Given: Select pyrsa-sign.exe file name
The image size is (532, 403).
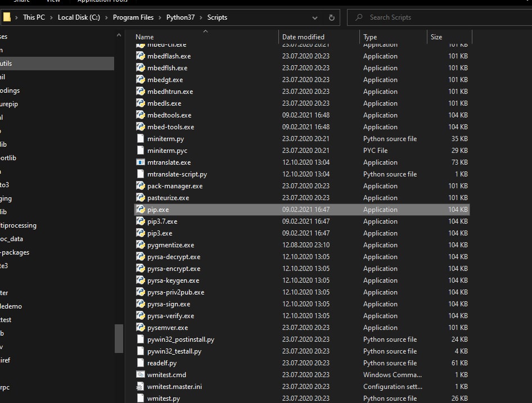Looking at the screenshot, I should (x=169, y=304).
